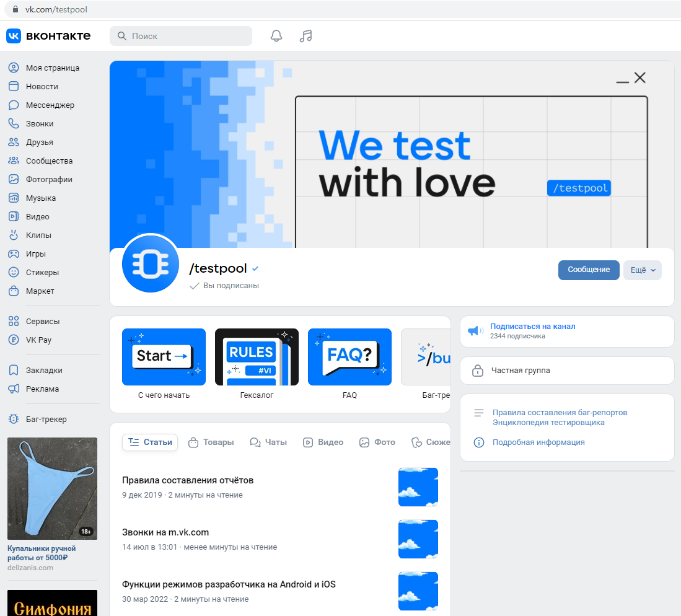Switch to the Товары tab
Screen dimensions: 681x616
click(x=211, y=442)
